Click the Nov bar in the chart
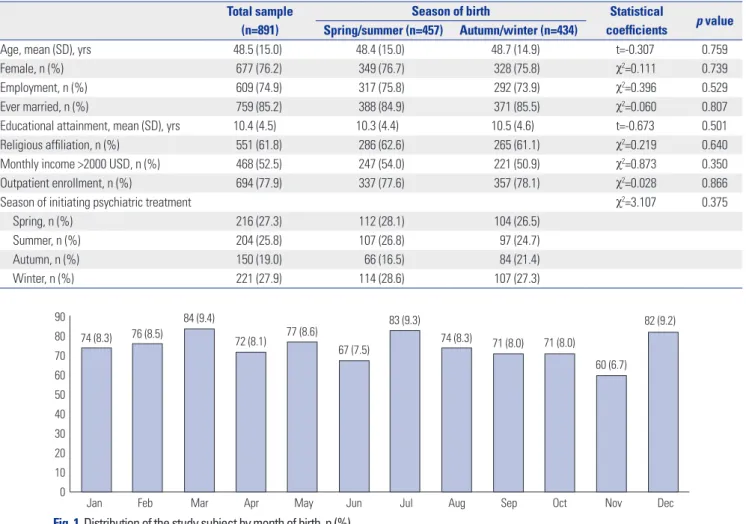Viewport: 746px width, 524px height. click(x=611, y=434)
